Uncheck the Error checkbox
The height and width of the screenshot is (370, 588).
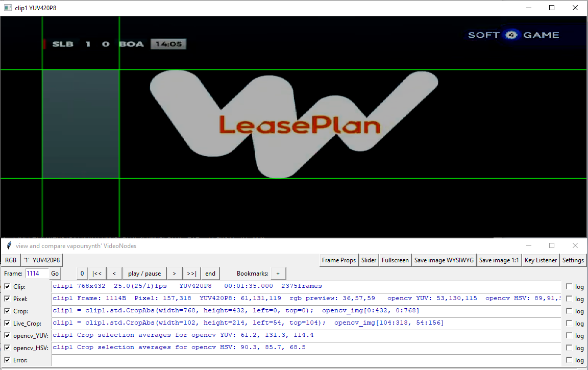click(x=7, y=360)
